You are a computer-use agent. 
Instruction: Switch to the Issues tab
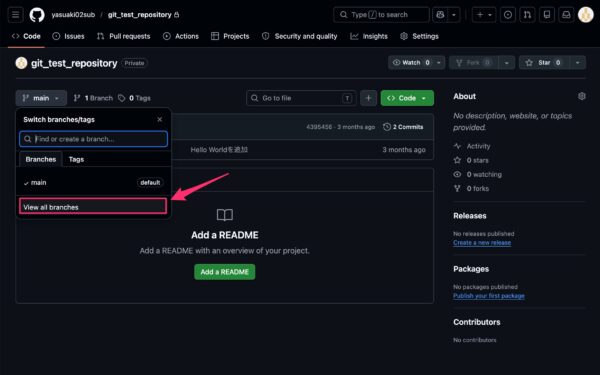click(68, 36)
